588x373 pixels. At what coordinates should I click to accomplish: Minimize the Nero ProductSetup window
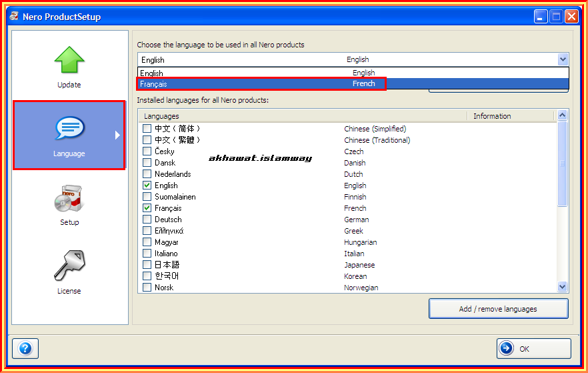pos(541,17)
